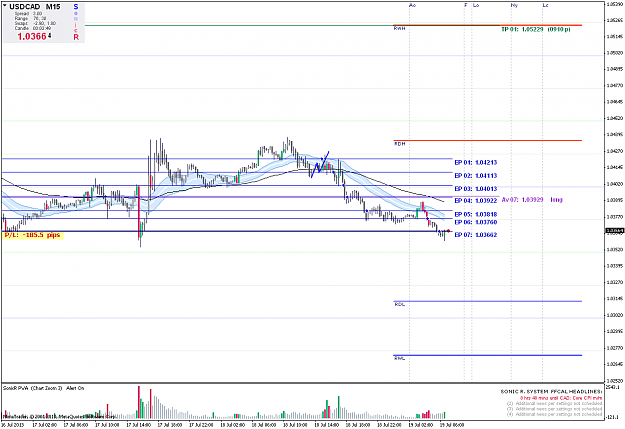Select the CAD Core CPI news headline

click(x=561, y=398)
